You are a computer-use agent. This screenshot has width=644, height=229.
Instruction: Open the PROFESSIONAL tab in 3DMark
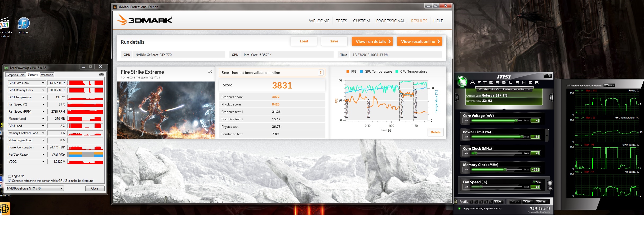(x=390, y=21)
